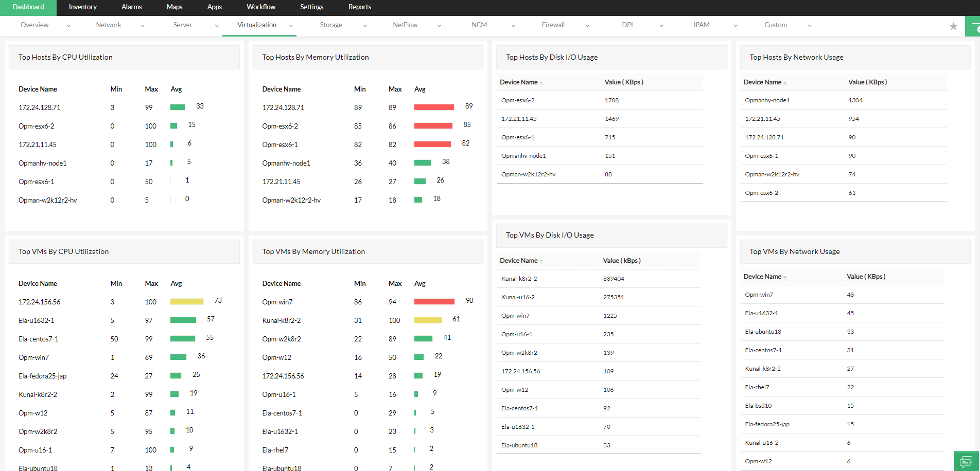Screen dimensions: 980x471
Task: Open the Apps menu
Action: tap(215, 7)
